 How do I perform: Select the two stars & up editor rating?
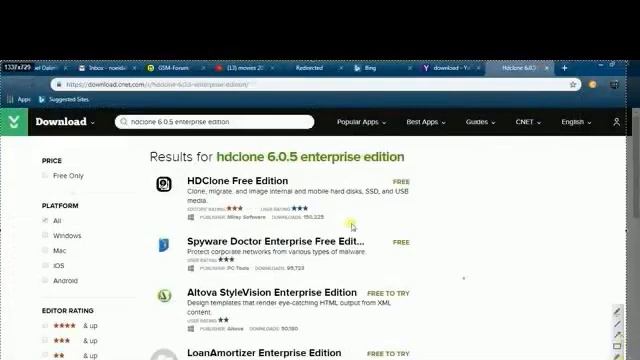45,355
